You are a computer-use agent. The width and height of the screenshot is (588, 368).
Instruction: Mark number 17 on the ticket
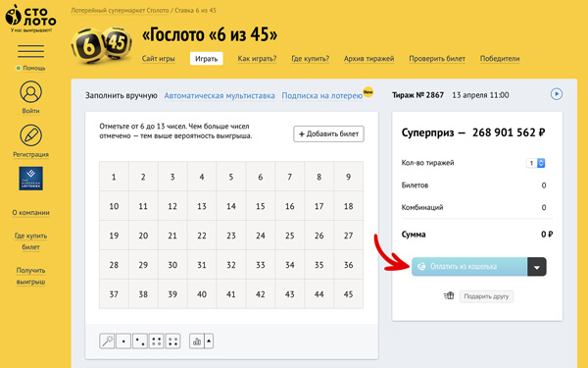(x=319, y=206)
